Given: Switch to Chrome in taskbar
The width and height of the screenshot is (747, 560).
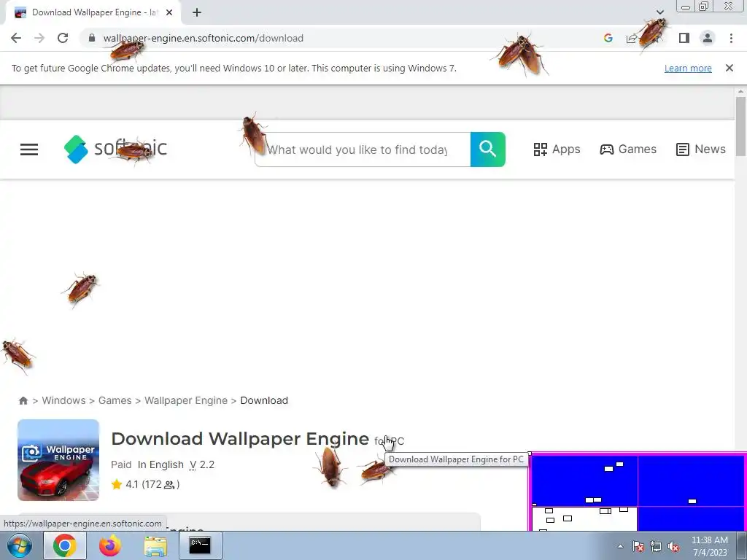Looking at the screenshot, I should tap(65, 545).
